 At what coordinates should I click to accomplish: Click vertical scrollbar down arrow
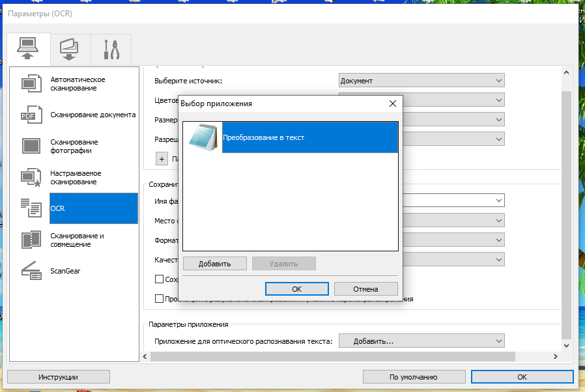tap(566, 346)
